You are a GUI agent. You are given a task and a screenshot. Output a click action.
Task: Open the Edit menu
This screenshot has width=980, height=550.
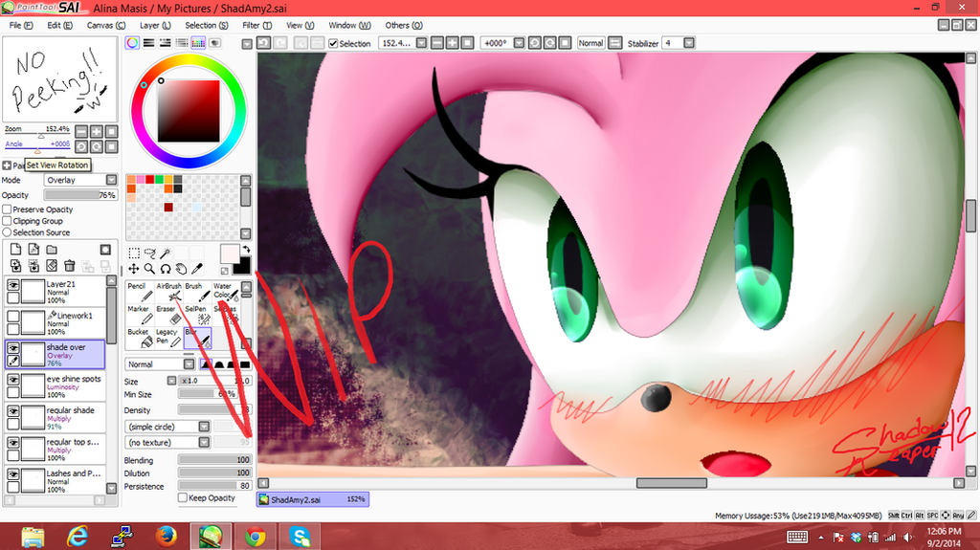click(x=59, y=25)
